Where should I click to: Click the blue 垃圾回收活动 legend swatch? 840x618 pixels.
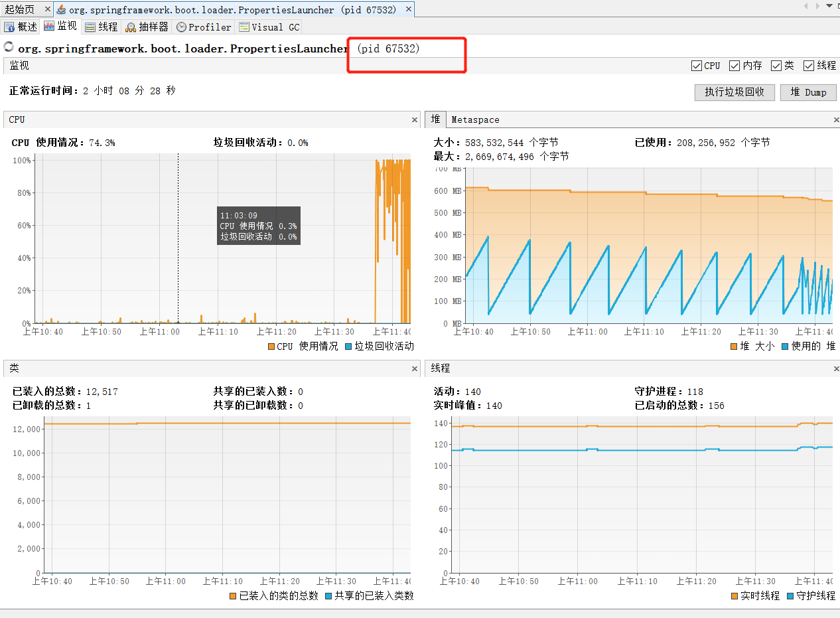click(348, 347)
